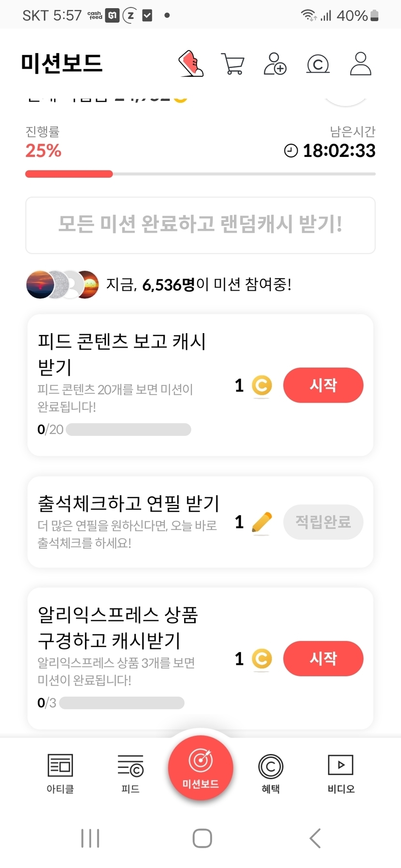Tap the 미션보드 center button
Viewport: 401px width, 868px height.
tap(200, 768)
